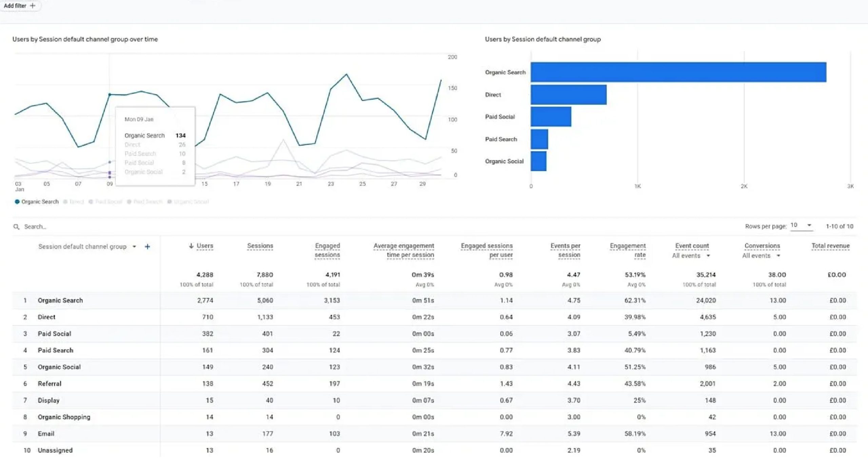Expand the Event count All events dropdown
Screen dimensions: 868x458
[708, 256]
